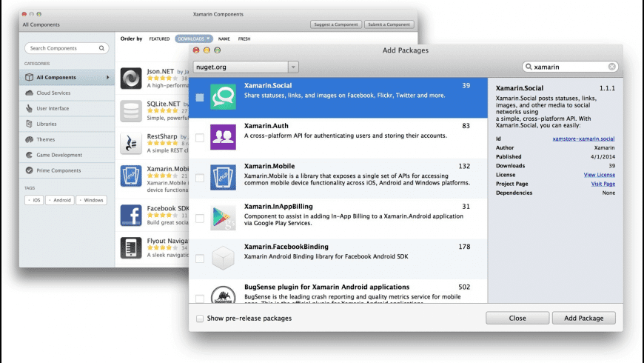Image resolution: width=644 pixels, height=363 pixels.
Task: Open the Json.NET component title
Action: click(x=160, y=71)
